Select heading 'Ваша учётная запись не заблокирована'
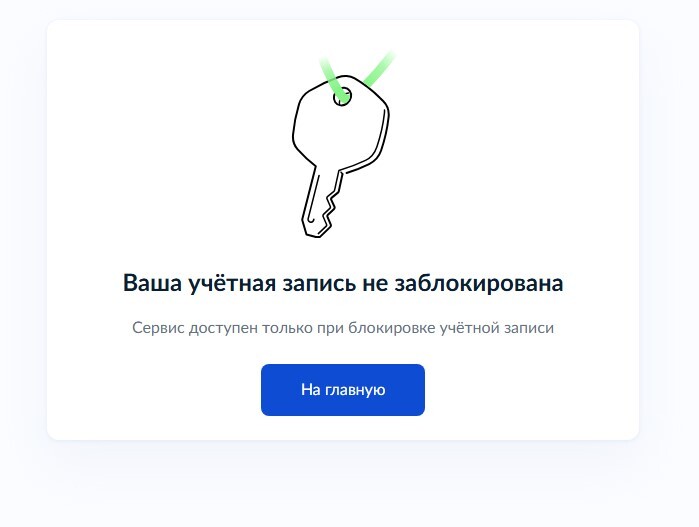699x527 pixels. (343, 283)
